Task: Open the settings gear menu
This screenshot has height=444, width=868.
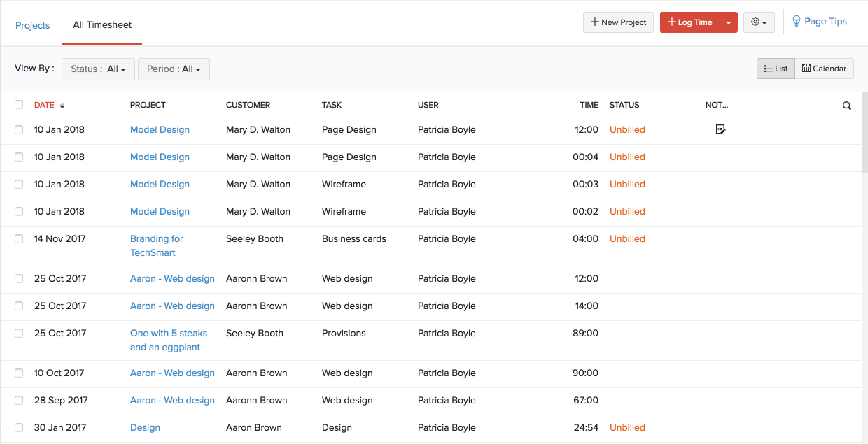Action: 759,22
